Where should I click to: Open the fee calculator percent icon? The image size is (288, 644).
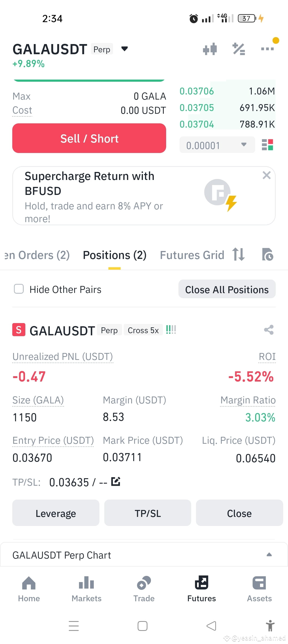click(239, 49)
